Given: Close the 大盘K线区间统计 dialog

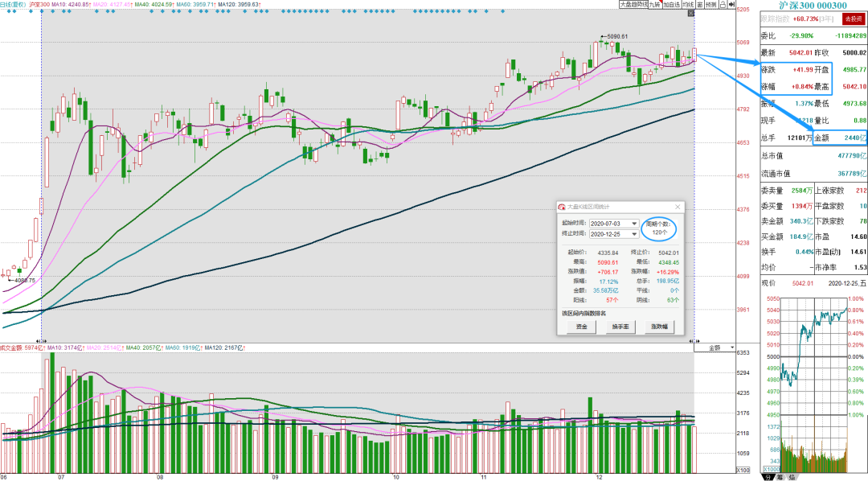Looking at the screenshot, I should 678,207.
